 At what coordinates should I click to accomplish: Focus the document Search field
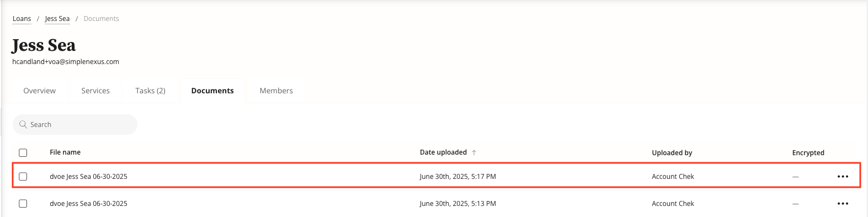(x=75, y=125)
